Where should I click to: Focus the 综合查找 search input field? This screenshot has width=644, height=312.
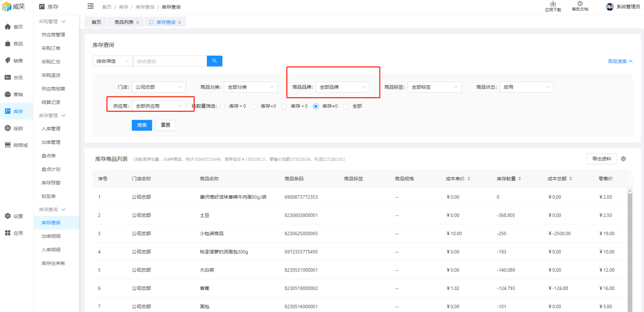pyautogui.click(x=170, y=61)
